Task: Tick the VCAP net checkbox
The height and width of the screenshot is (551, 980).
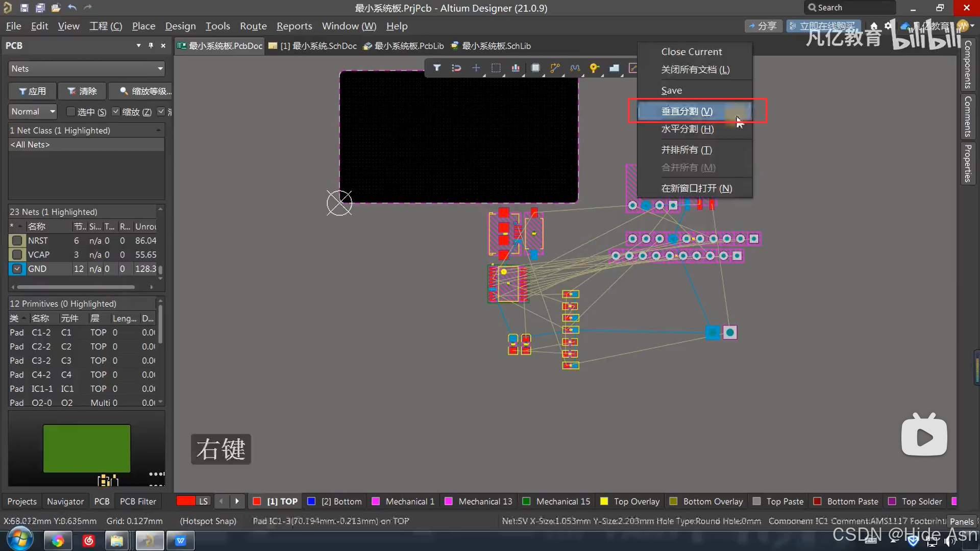Action: [x=17, y=255]
